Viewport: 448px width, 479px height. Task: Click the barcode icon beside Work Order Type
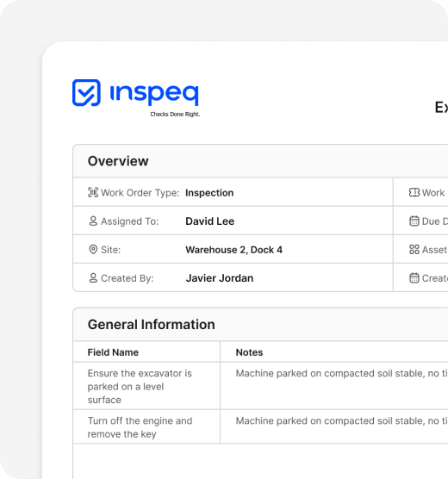93,192
